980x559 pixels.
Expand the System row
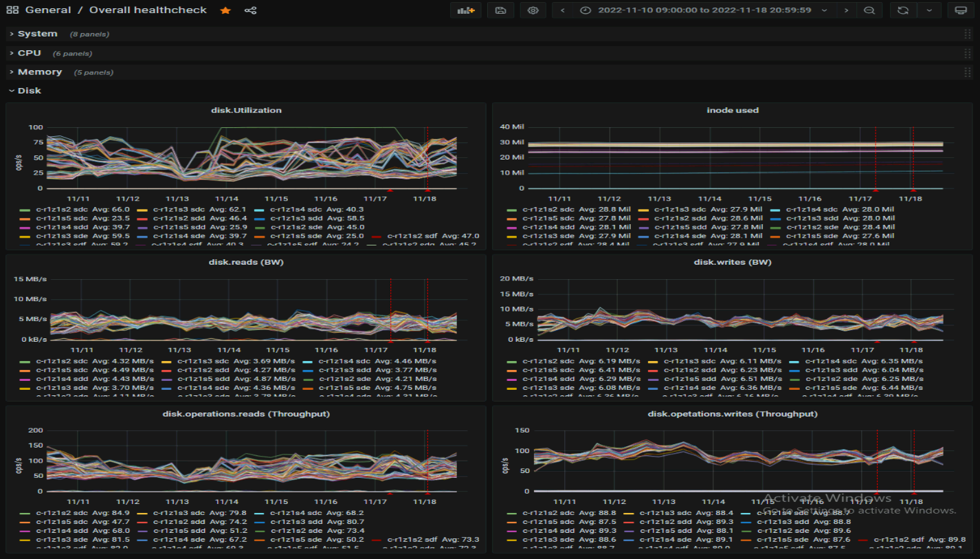tap(37, 34)
